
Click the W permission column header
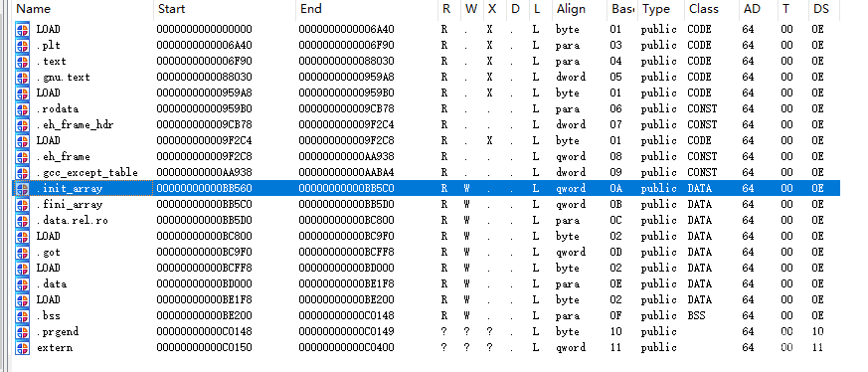click(470, 9)
